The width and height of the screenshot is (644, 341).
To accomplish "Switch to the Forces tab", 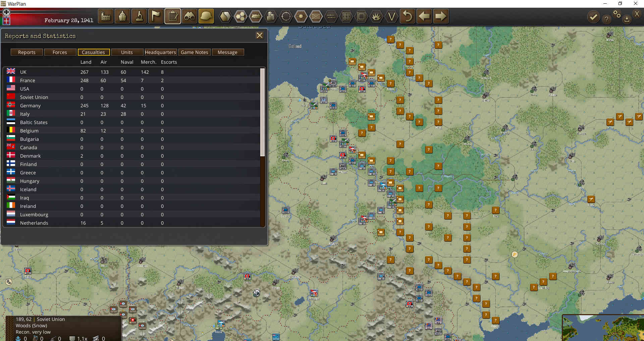I will pos(60,52).
